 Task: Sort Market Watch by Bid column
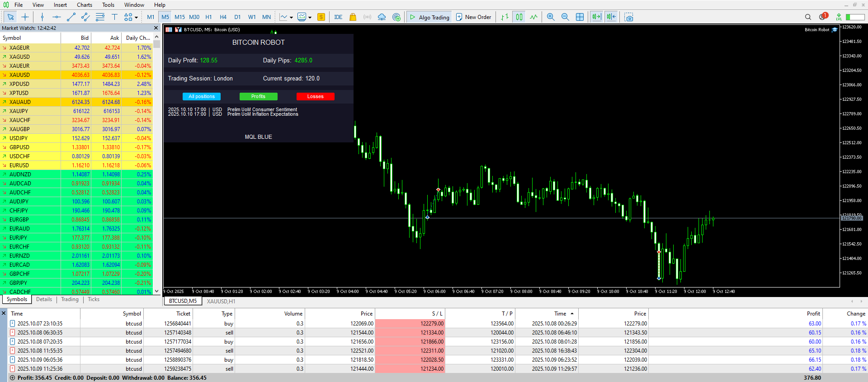(x=85, y=38)
